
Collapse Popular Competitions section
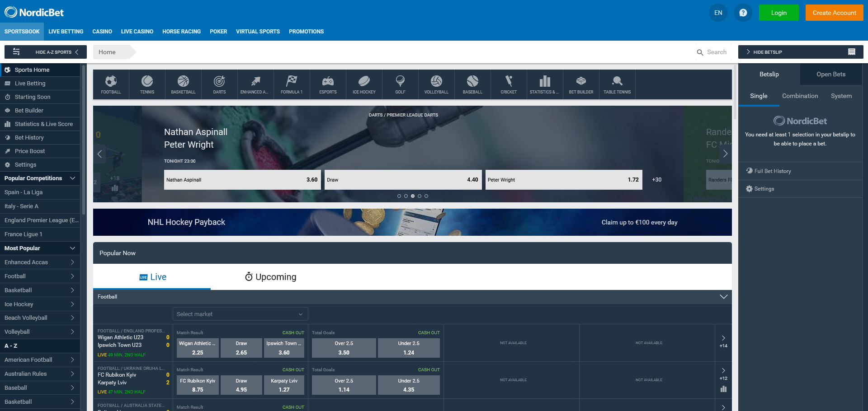(72, 178)
